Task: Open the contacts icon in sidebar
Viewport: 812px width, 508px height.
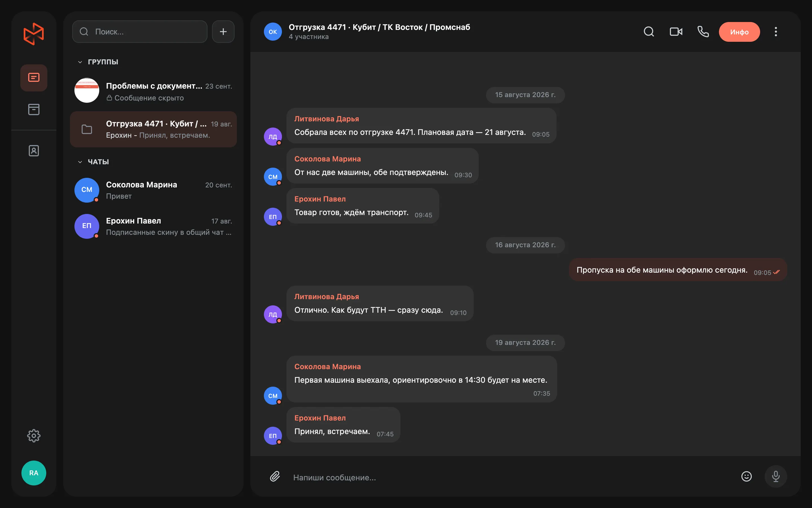Action: (34, 150)
